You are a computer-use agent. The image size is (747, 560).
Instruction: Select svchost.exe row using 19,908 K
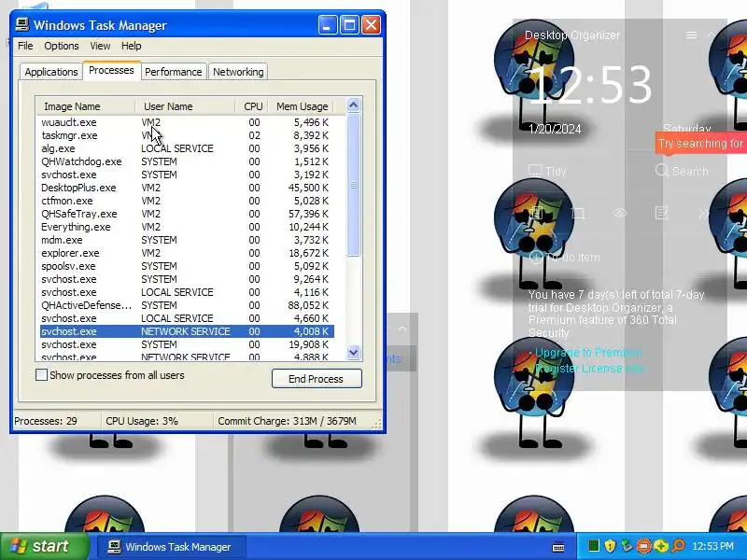[187, 344]
